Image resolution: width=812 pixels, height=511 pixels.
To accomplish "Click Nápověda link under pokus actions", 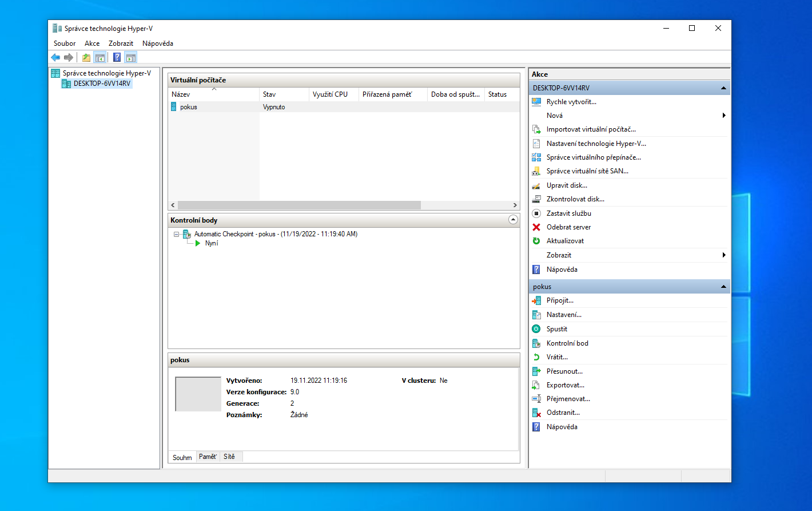I will click(x=562, y=427).
